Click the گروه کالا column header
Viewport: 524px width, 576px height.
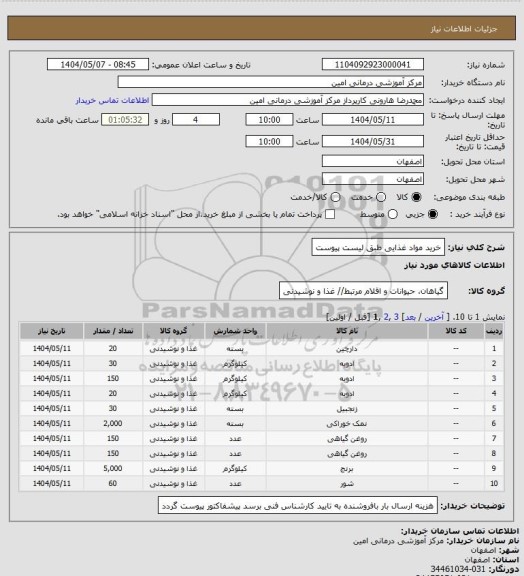point(173,331)
